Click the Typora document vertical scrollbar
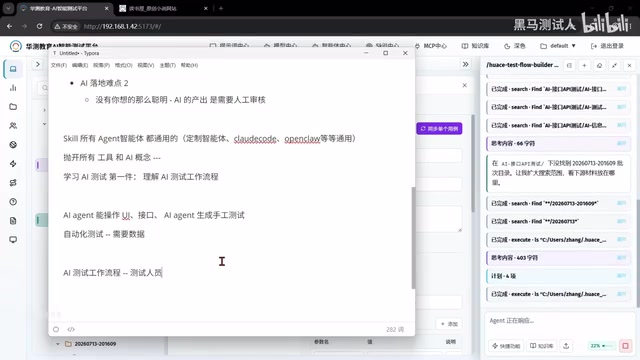Image resolution: width=640 pixels, height=360 pixels. coord(413,238)
